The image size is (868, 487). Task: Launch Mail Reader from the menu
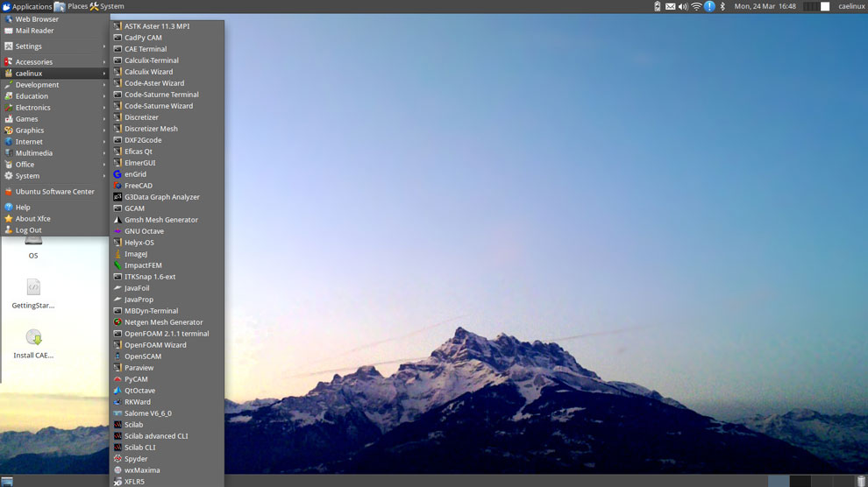pos(54,31)
